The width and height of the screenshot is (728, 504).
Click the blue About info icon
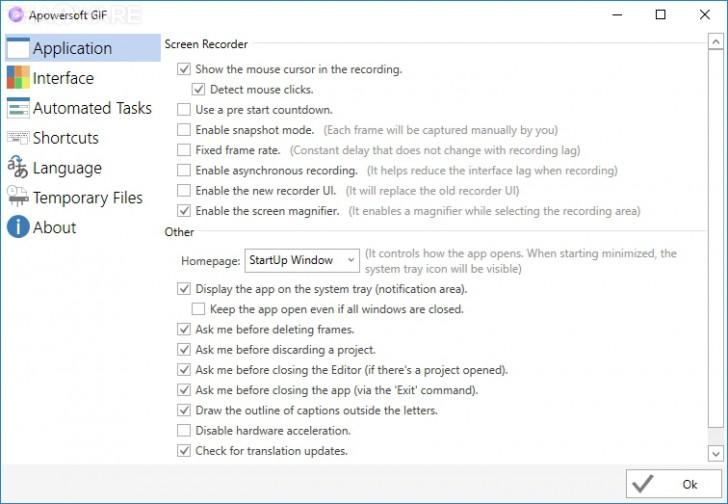(x=18, y=227)
